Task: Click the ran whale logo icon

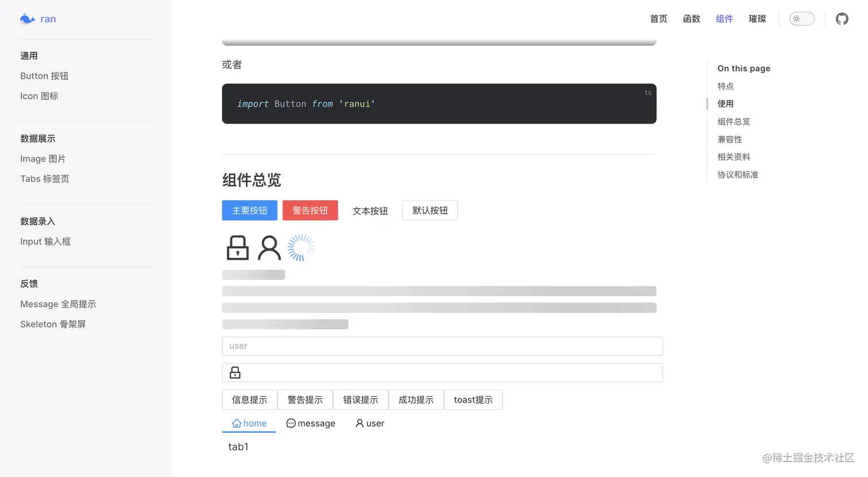Action: pos(28,19)
